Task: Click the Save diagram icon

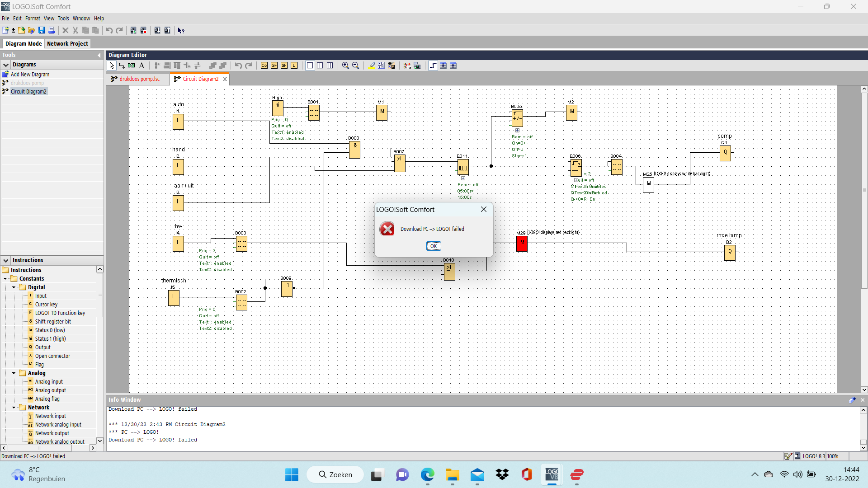Action: click(42, 30)
